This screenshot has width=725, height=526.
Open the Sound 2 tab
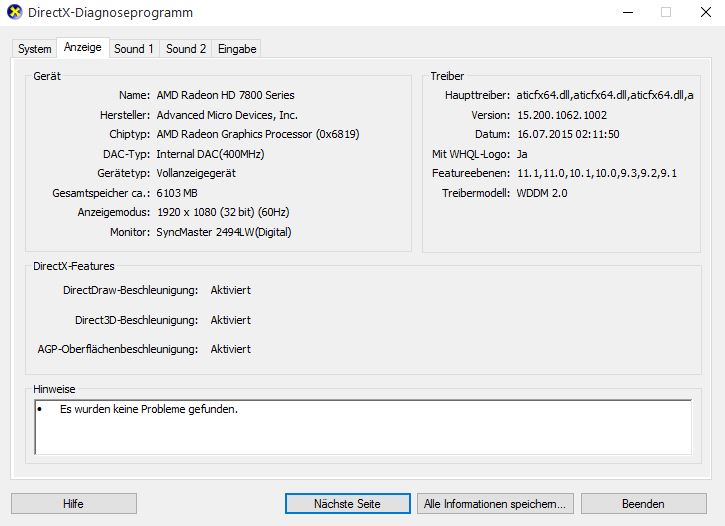tap(186, 49)
